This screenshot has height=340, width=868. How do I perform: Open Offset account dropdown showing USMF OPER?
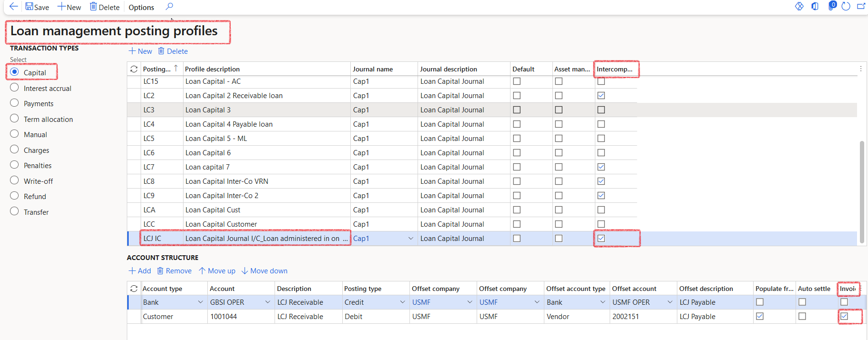[x=670, y=302]
